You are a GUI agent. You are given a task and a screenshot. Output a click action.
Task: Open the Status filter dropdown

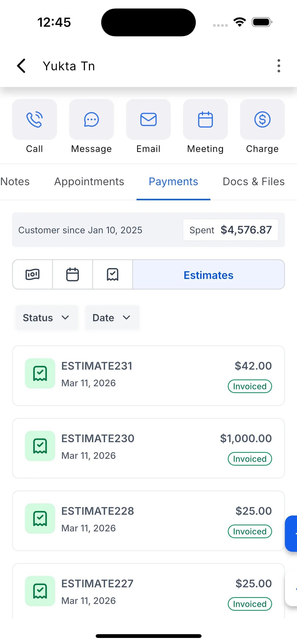coord(47,317)
